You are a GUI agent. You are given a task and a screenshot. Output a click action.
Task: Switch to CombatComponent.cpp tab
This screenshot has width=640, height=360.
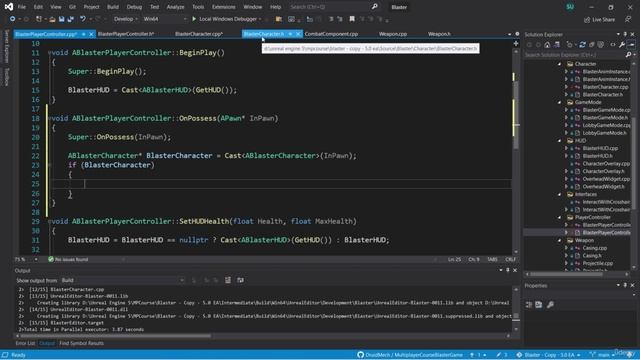[x=331, y=34]
